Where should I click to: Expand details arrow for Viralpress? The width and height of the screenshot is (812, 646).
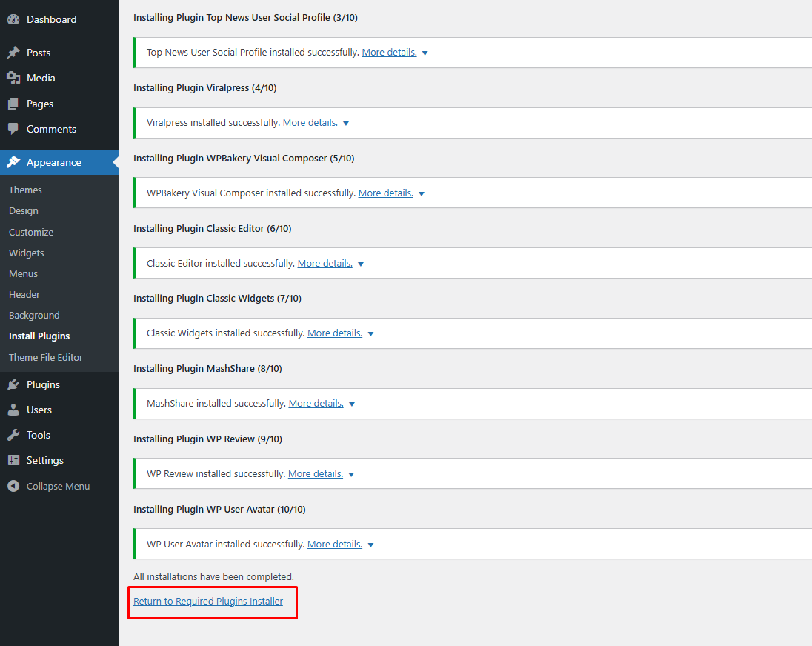point(346,123)
